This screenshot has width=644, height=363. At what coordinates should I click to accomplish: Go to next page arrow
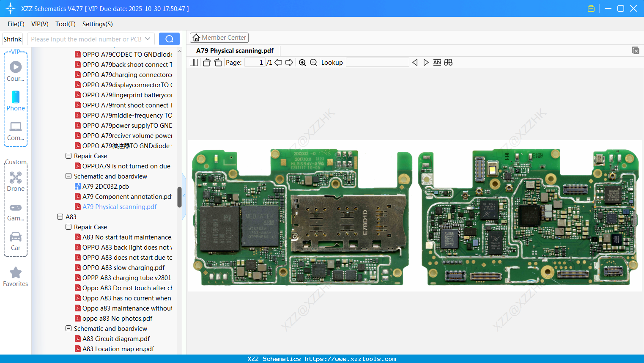click(289, 63)
